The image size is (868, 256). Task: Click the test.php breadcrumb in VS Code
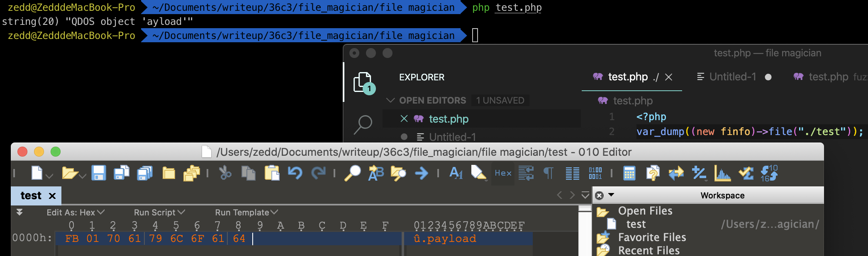[632, 101]
